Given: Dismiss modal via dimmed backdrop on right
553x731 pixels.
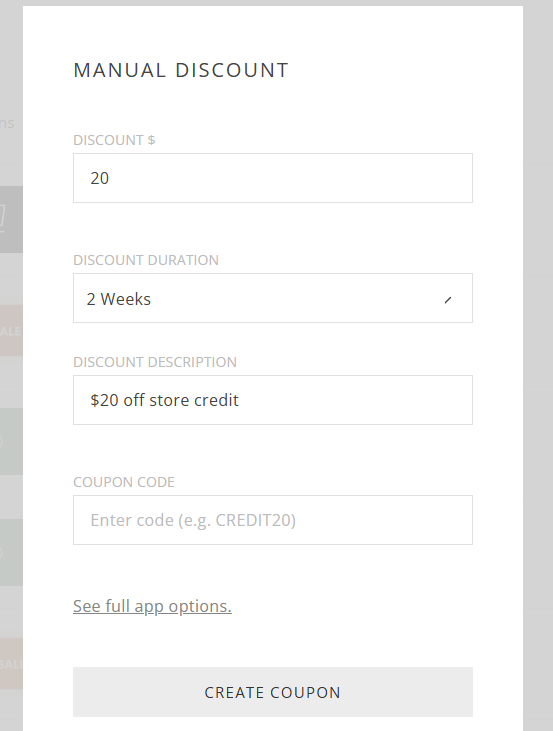Looking at the screenshot, I should (538, 366).
